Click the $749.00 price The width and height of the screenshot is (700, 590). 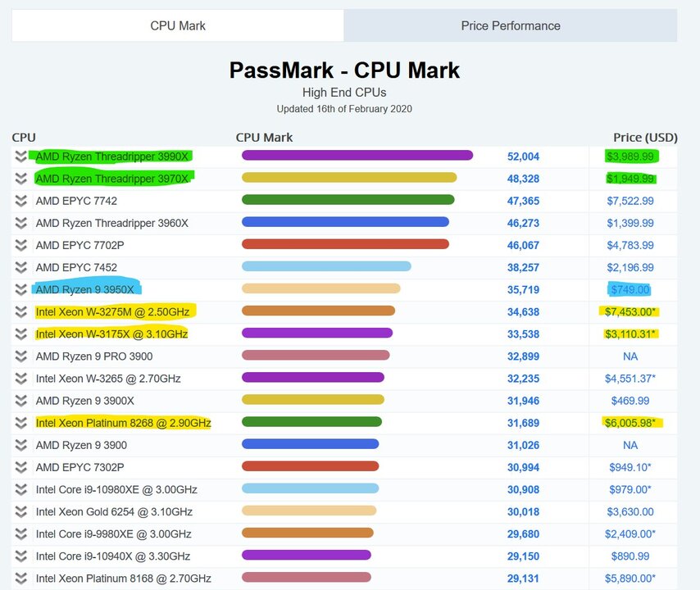tap(630, 289)
